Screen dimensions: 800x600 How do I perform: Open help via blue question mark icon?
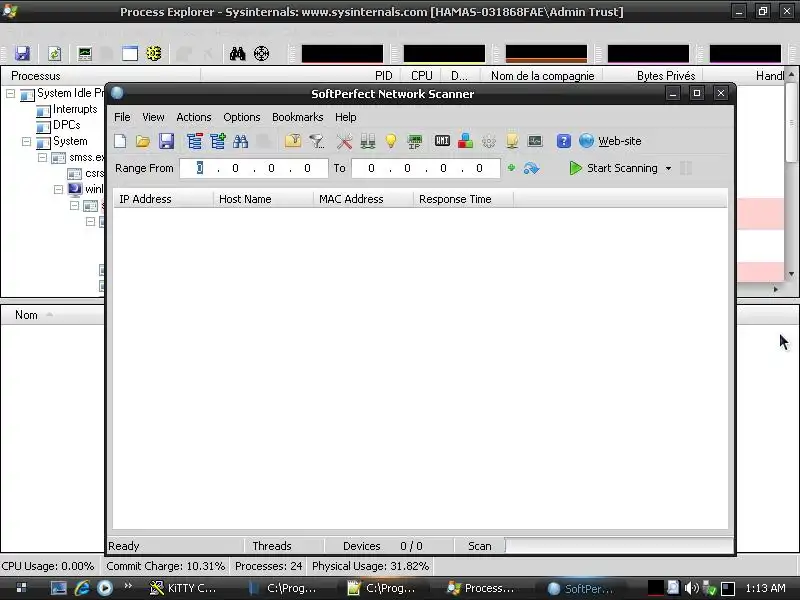tap(563, 141)
